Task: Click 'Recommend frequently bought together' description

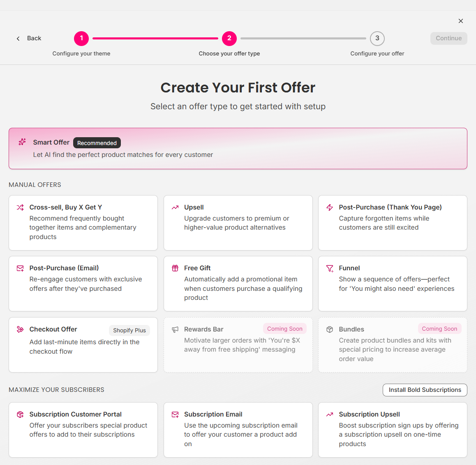Action: [x=83, y=228]
